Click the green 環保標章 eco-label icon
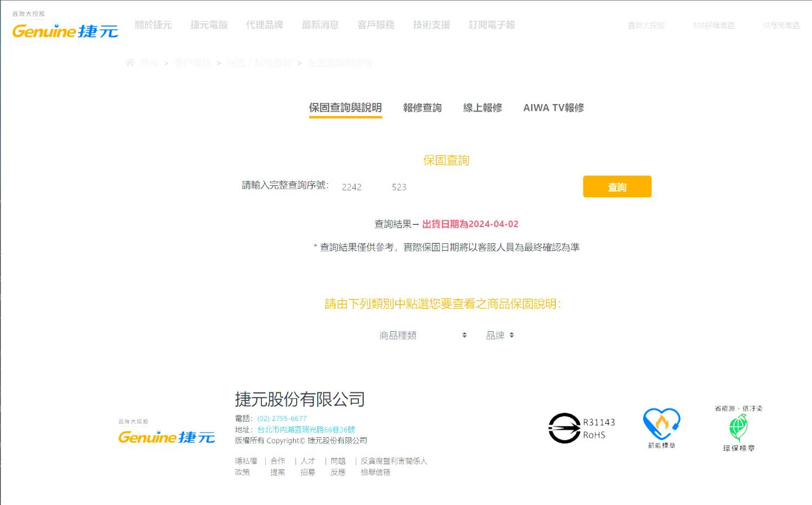812x505 pixels. (738, 428)
